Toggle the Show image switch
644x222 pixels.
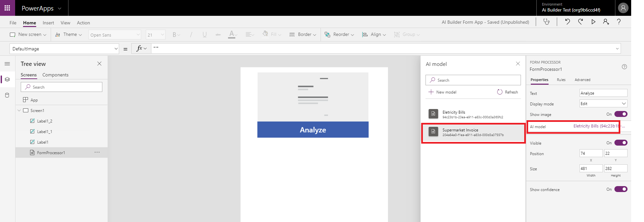[621, 114]
